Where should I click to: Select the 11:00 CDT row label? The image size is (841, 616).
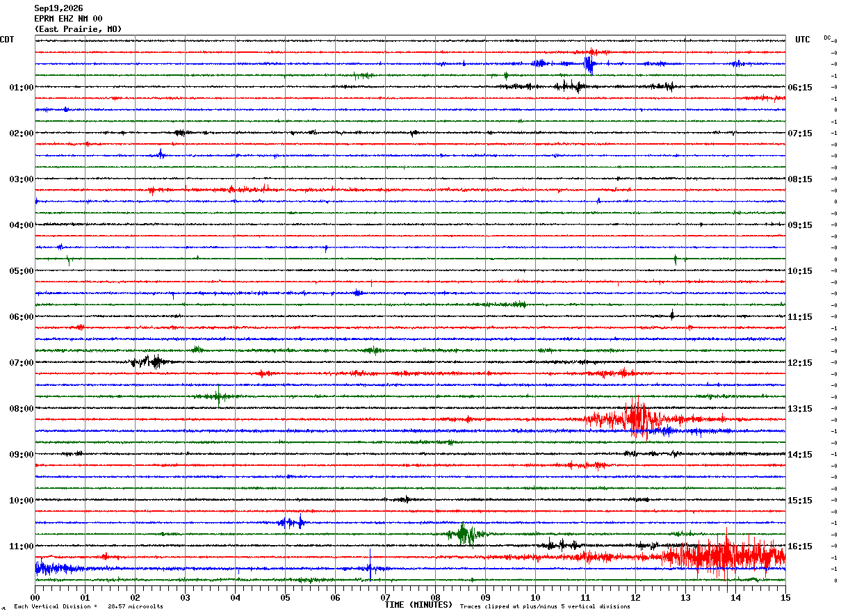click(22, 546)
